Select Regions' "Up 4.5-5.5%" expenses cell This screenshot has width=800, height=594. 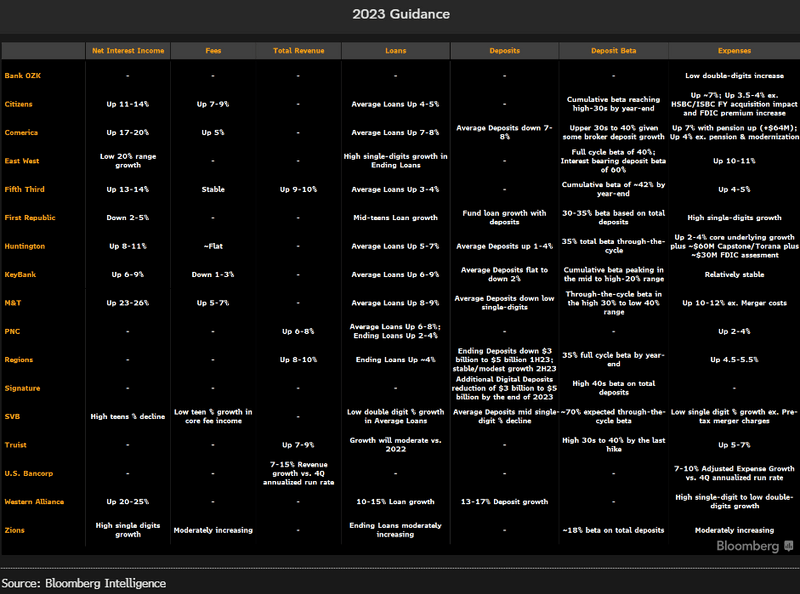click(x=735, y=360)
